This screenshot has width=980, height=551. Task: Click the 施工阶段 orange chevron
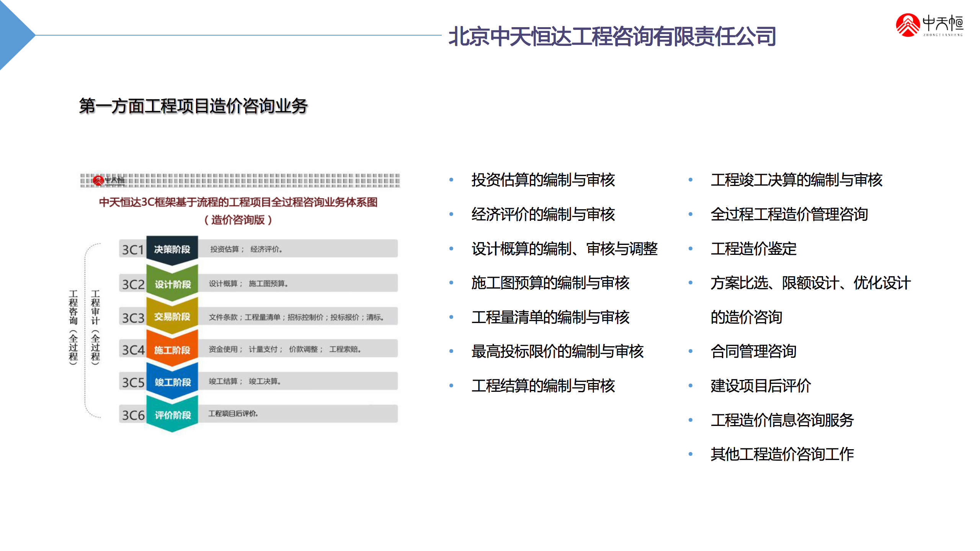172,350
